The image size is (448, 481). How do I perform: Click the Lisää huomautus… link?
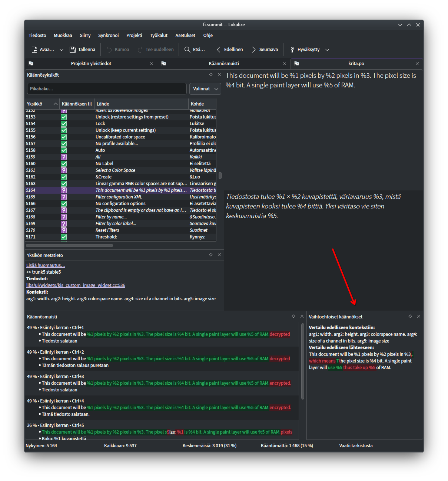pyautogui.click(x=46, y=265)
